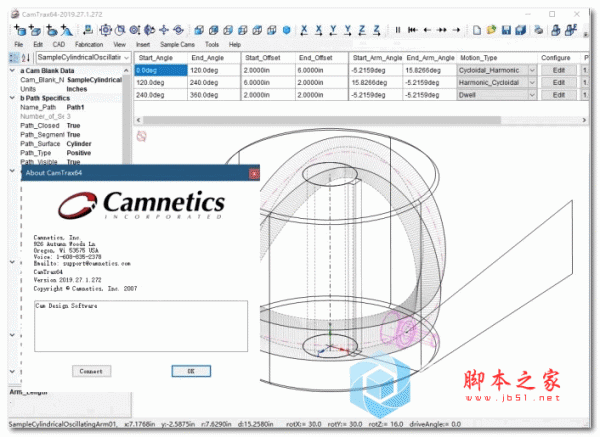The width and height of the screenshot is (600, 437).
Task: Open the Edit menu
Action: pos(38,44)
